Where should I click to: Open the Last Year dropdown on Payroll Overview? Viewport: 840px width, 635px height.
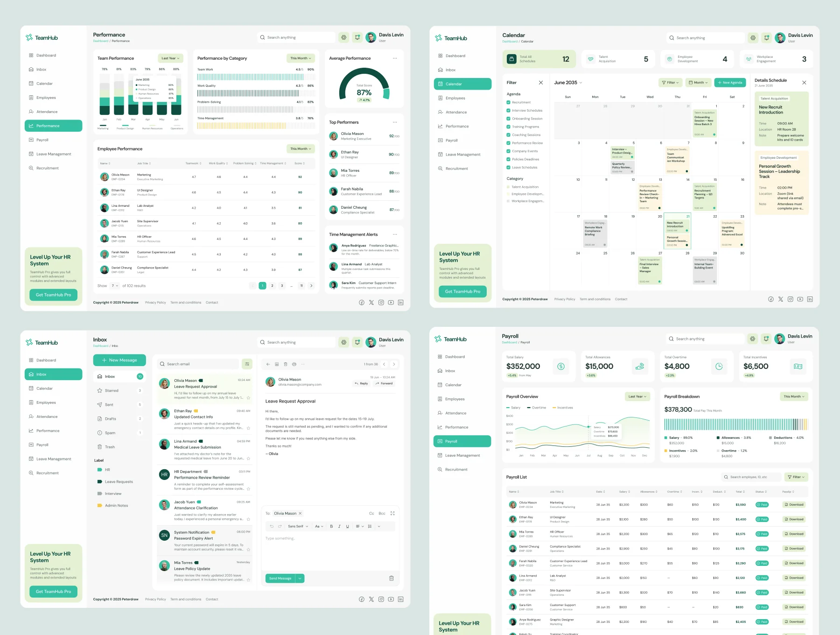[637, 396]
